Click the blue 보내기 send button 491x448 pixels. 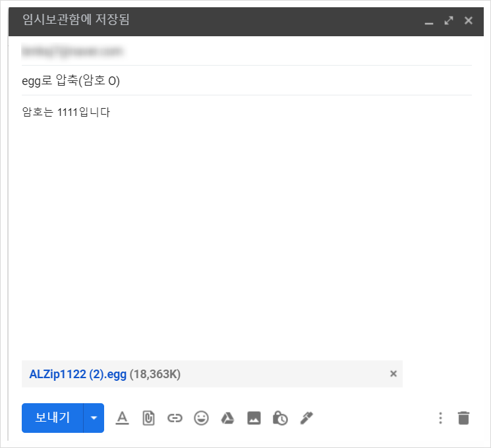(52, 418)
